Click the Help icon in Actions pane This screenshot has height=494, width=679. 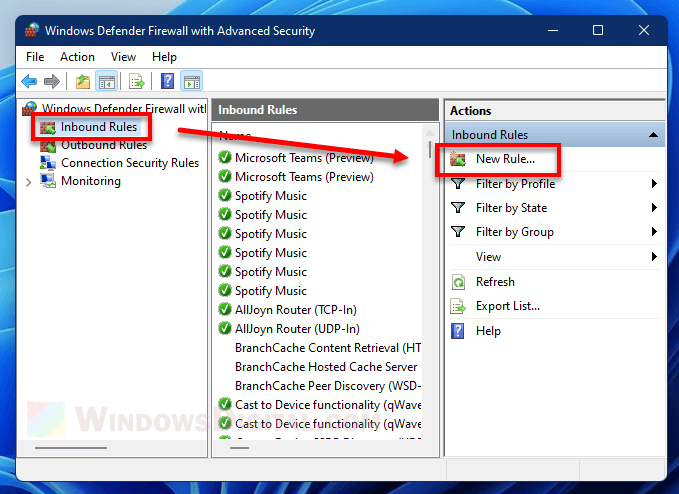click(458, 331)
